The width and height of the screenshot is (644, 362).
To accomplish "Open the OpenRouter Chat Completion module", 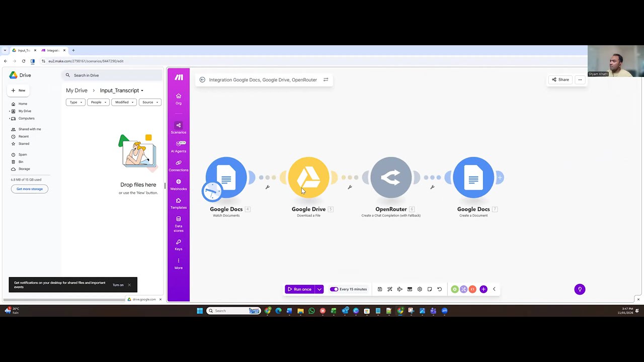I will [x=391, y=177].
